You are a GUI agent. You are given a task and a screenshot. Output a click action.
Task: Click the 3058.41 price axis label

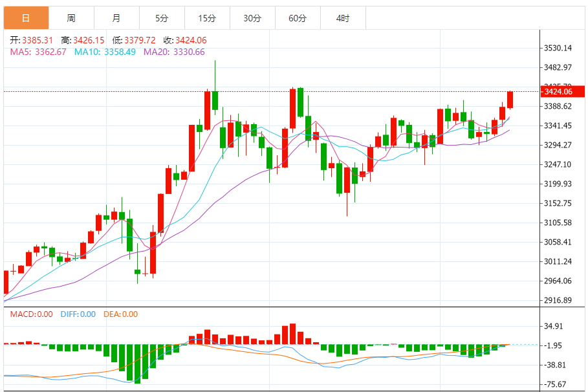[558, 242]
